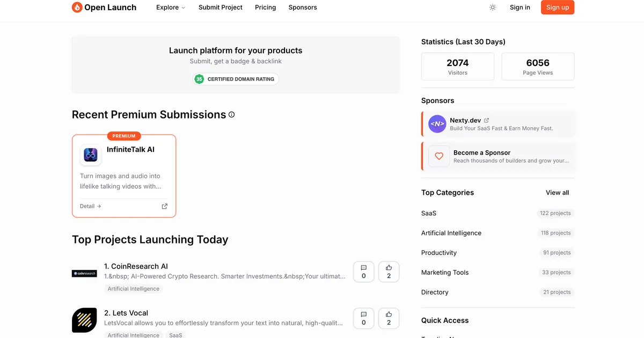Go to the Pricing page

[265, 8]
